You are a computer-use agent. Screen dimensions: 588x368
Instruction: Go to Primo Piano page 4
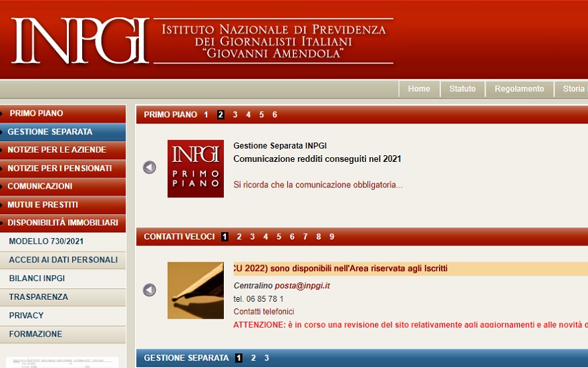click(249, 115)
